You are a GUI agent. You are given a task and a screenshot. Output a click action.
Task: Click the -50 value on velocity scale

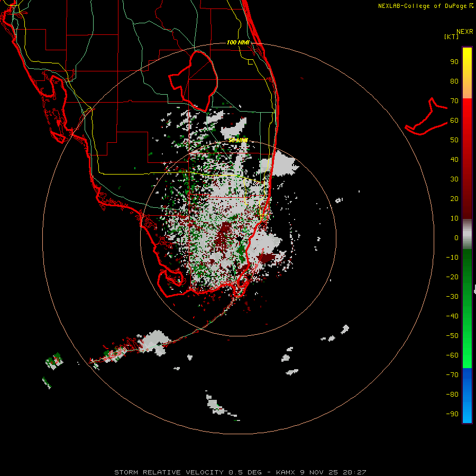(452, 336)
